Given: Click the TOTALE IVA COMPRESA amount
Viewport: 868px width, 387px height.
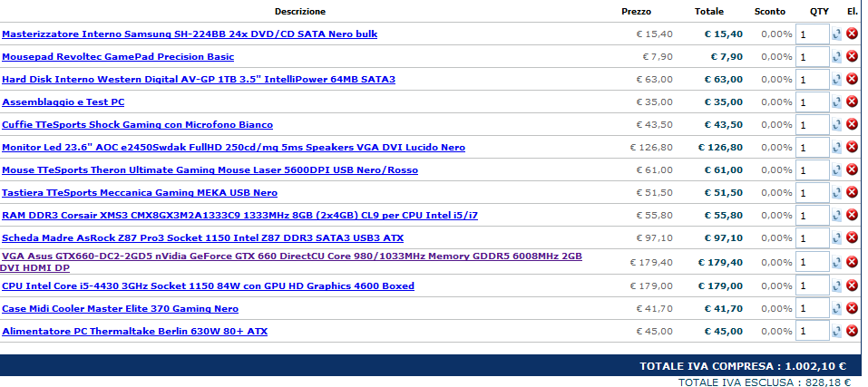Looking at the screenshot, I should tap(815, 366).
